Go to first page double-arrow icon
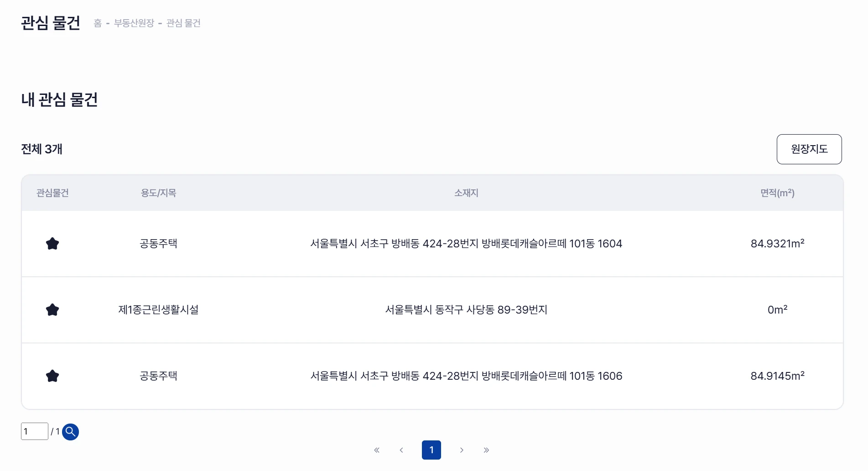The width and height of the screenshot is (868, 471). [x=377, y=450]
